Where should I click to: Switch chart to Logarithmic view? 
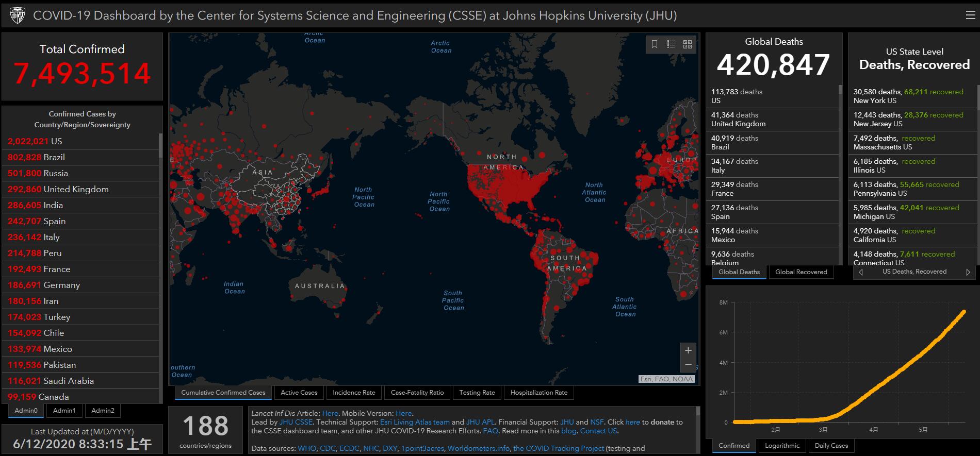[x=782, y=446]
